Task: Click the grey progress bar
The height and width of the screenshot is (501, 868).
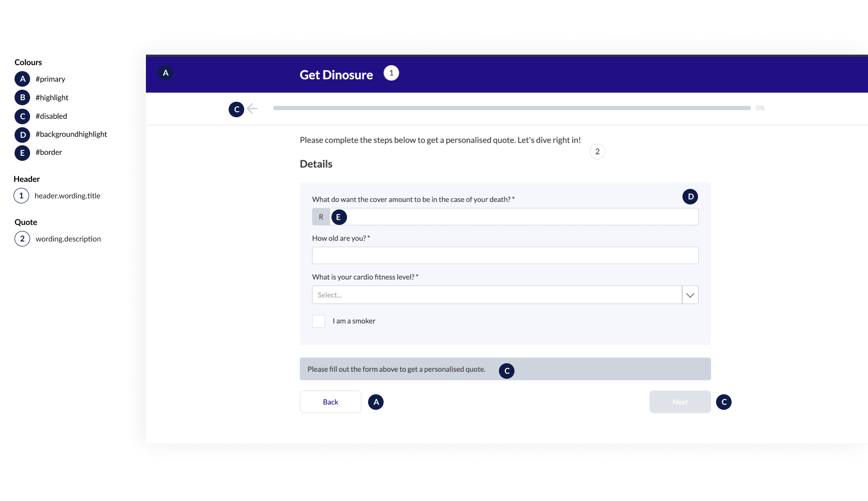Action: point(511,108)
